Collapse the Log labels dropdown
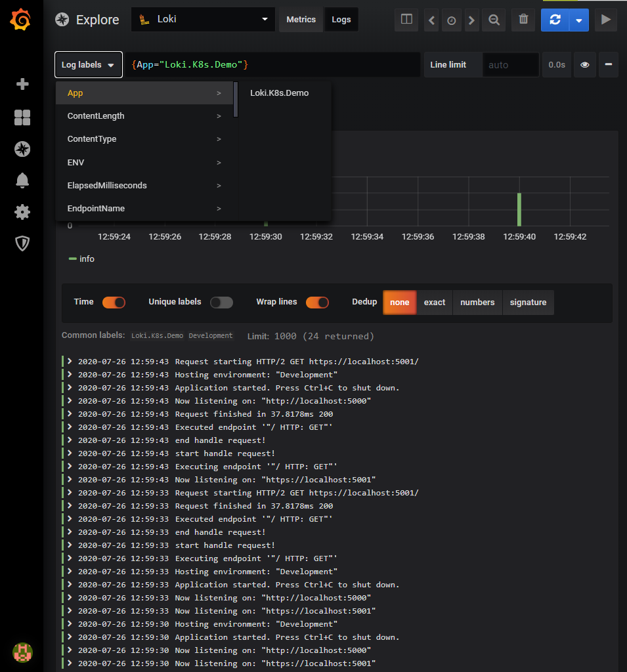 pos(88,65)
